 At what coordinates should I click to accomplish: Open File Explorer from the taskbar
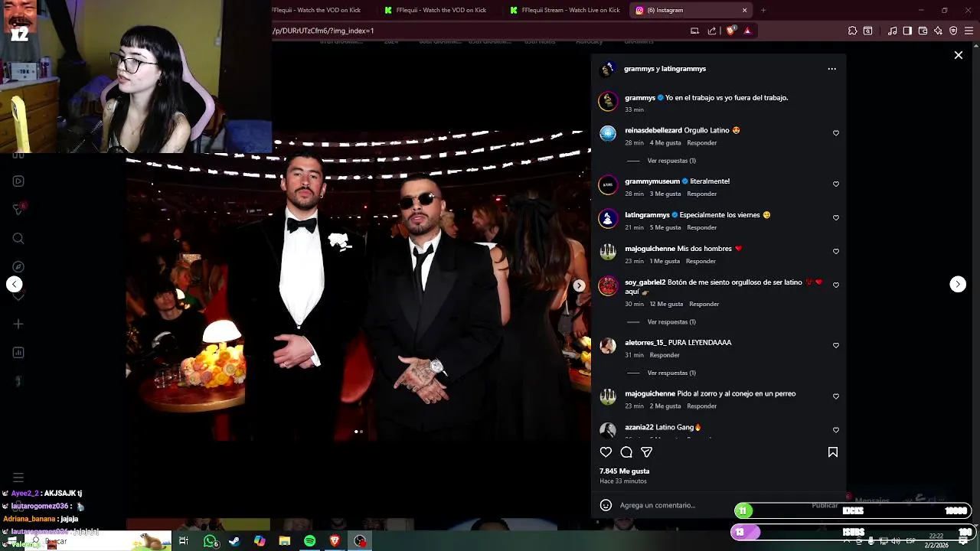(285, 541)
